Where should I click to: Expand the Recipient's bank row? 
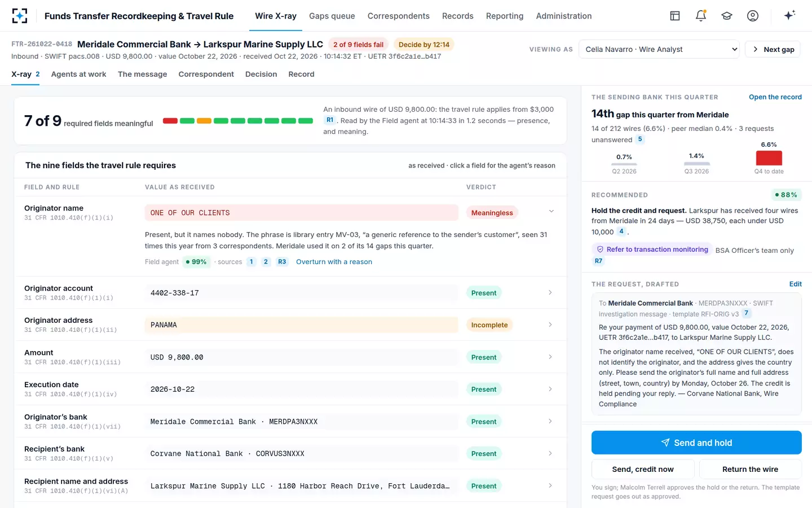(550, 453)
